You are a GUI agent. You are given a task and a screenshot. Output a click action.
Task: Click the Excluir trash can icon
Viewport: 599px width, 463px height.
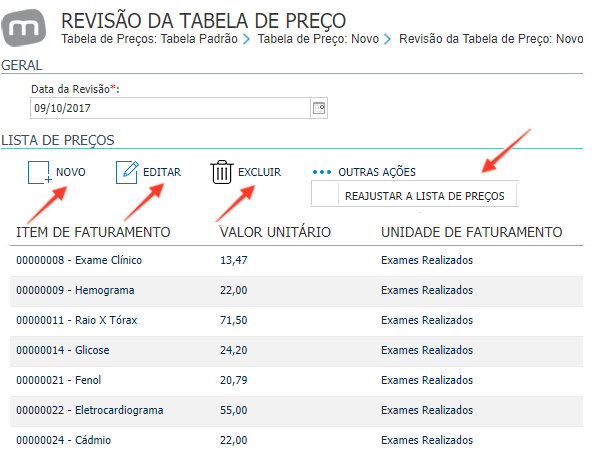(x=222, y=172)
